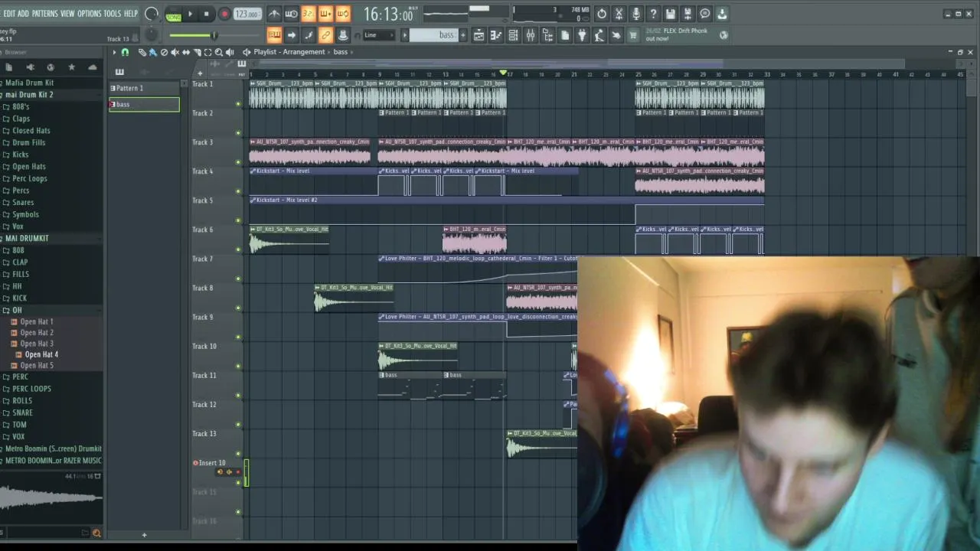Select the Playlist playback speaker tool
Viewport: 980px width, 551px height.
coord(230,52)
